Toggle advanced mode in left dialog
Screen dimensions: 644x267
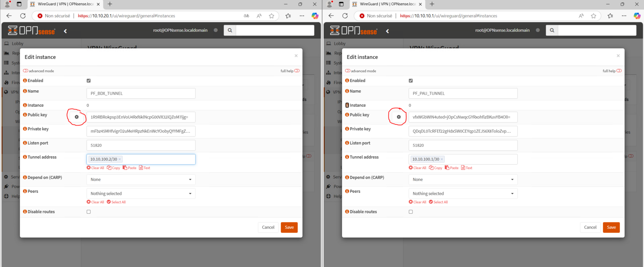26,71
